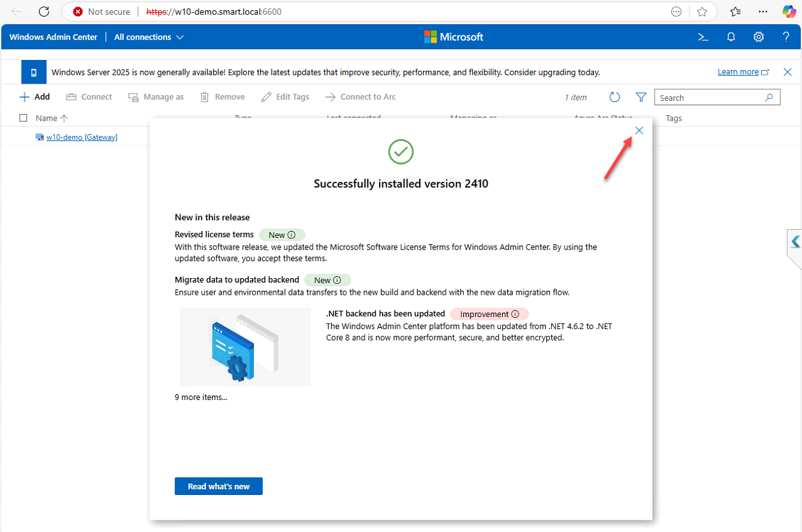This screenshot has width=802, height=532.
Task: Click the Edit Tags toolbar button
Action: click(285, 97)
